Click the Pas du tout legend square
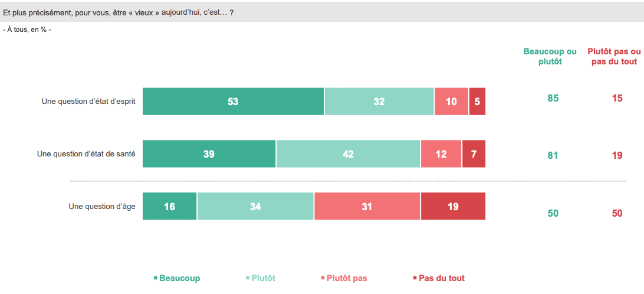Image resolution: width=644 pixels, height=294 pixels. [415, 279]
